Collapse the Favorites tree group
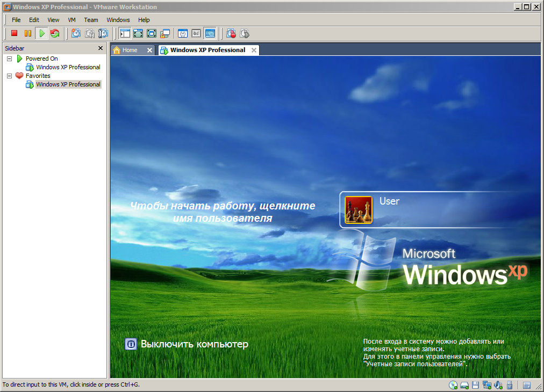 [x=10, y=76]
